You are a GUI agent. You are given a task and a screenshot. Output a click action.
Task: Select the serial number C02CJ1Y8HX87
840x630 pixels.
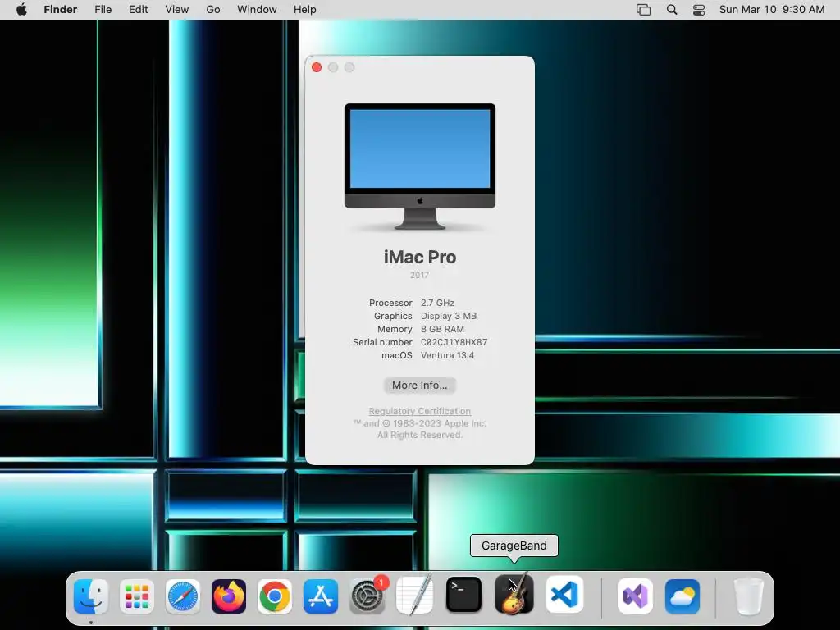point(454,342)
